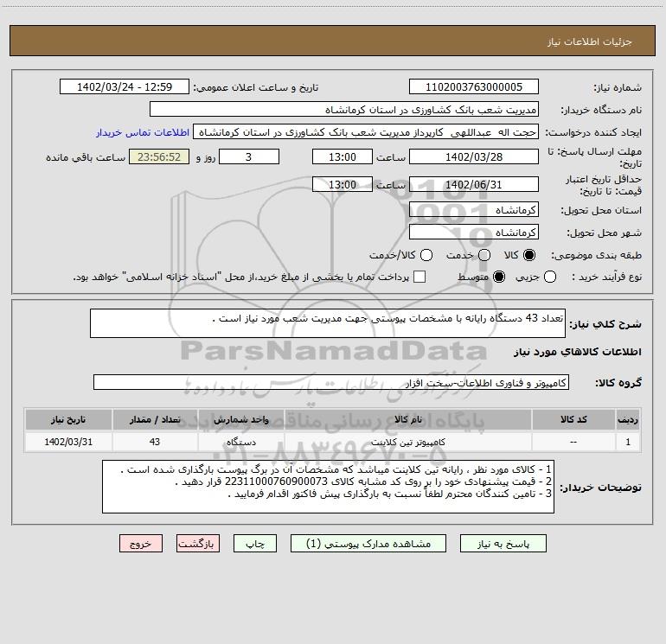This screenshot has height=644, width=666.
Task: Open مشاهده مدارک پیوستی (1) button
Action: [368, 544]
